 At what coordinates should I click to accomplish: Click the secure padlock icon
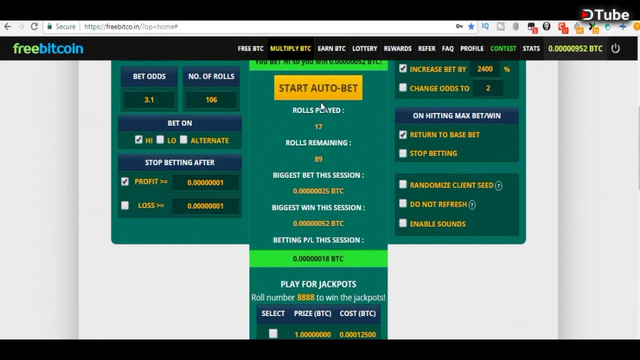[x=49, y=27]
